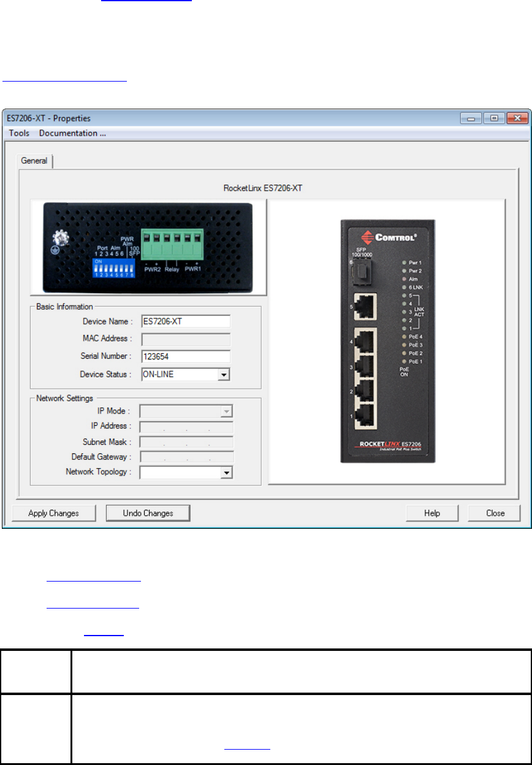Click the Undo Changes button
Image resolution: width=532 pixels, height=765 pixels.
tap(148, 513)
